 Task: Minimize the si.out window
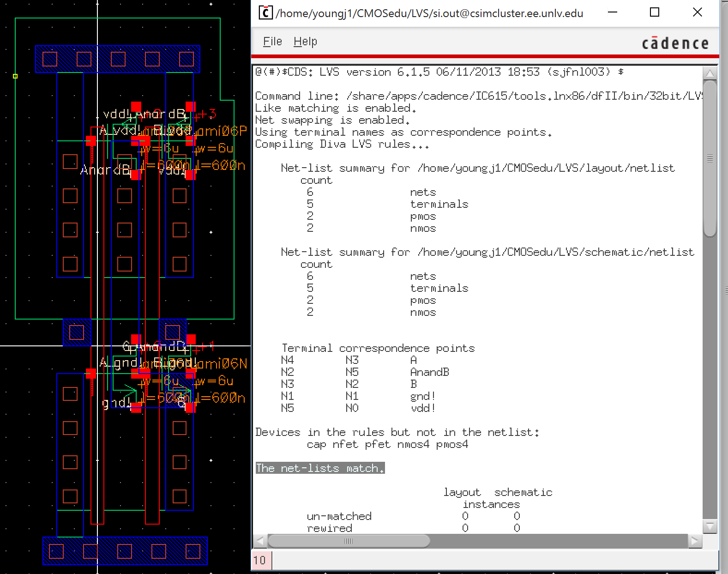point(613,12)
